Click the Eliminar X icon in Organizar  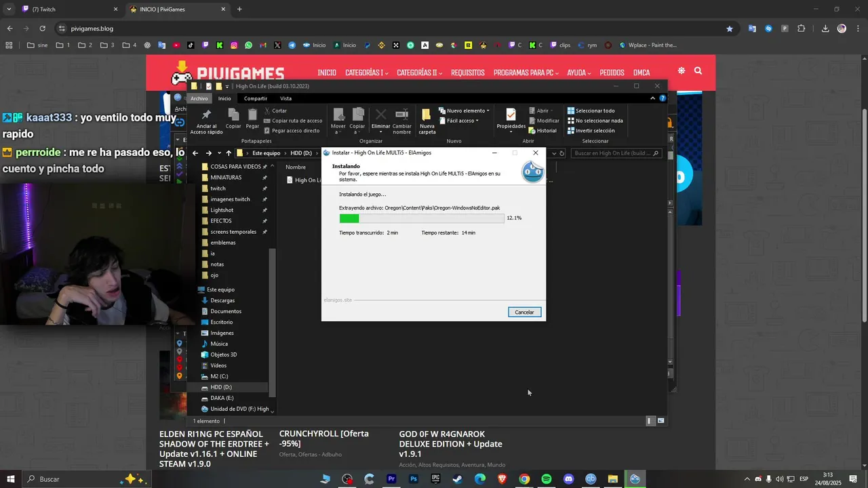[380, 114]
